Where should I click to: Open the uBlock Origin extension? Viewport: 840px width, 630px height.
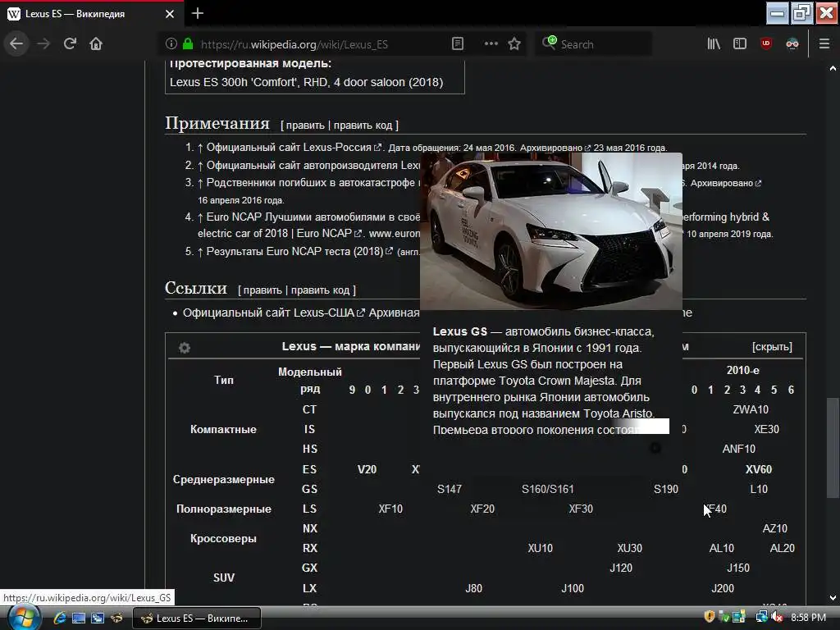766,44
